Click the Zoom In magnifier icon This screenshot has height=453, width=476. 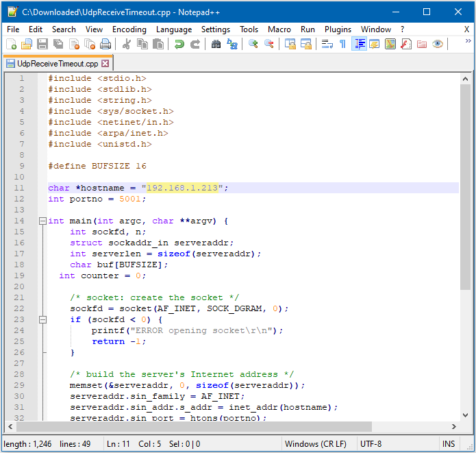click(x=253, y=44)
